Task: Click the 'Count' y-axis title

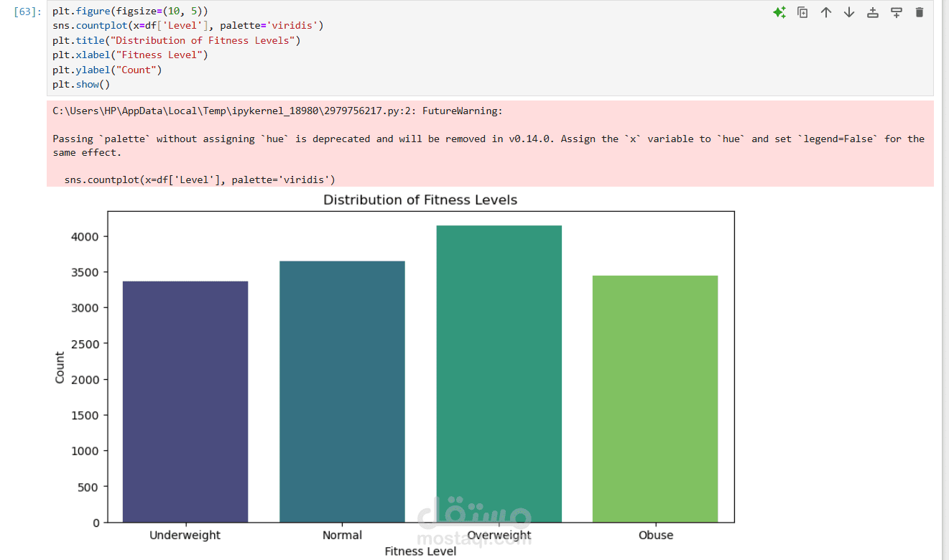Action: click(60, 367)
